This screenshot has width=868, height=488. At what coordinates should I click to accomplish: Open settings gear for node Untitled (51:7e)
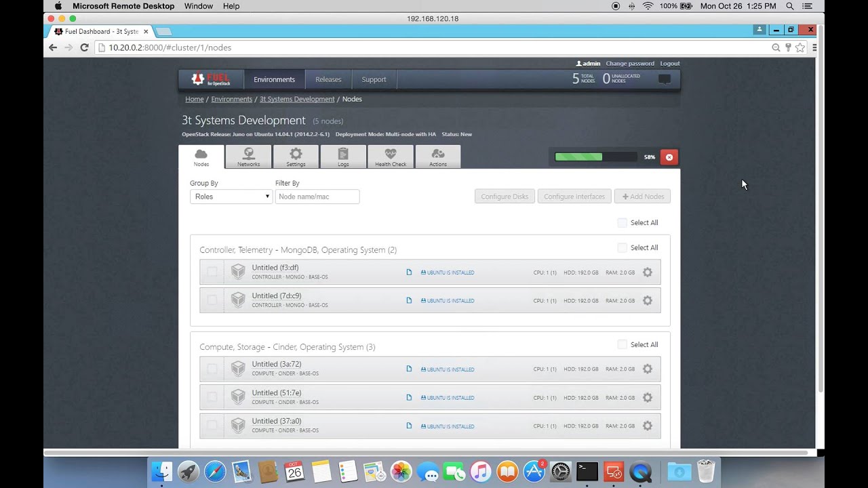(648, 398)
